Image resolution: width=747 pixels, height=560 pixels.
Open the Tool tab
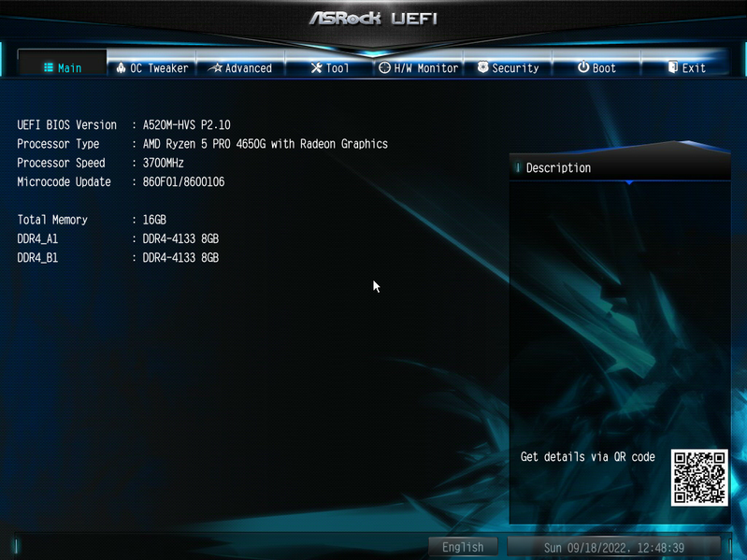(x=330, y=65)
